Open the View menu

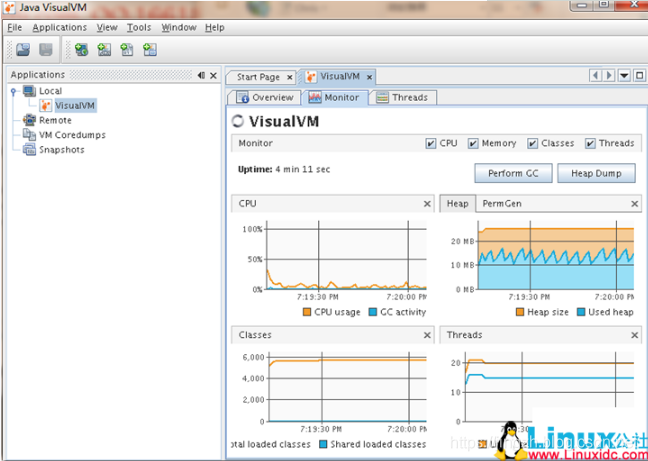pyautogui.click(x=107, y=28)
